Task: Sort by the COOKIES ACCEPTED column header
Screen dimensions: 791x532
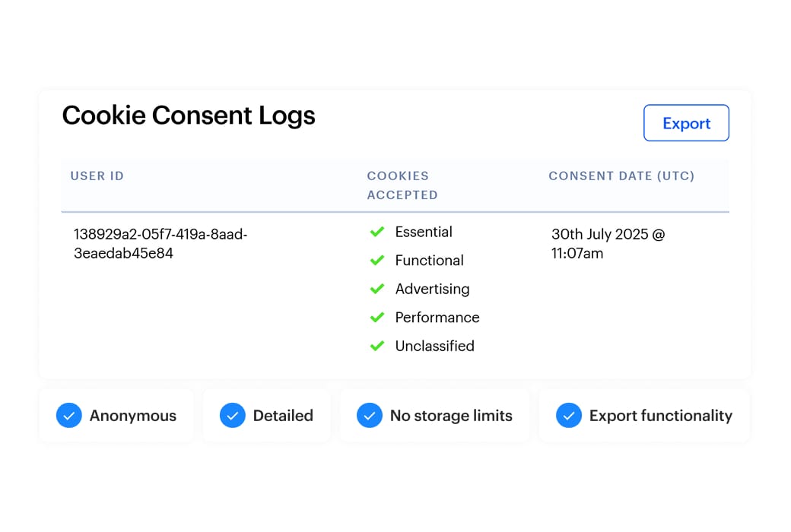Action: 402,185
